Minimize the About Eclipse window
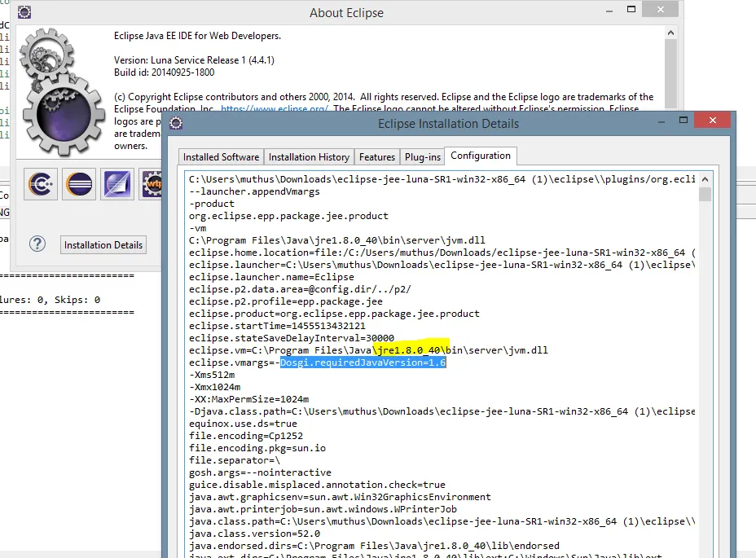Viewport: 756px width, 558px height. click(x=609, y=11)
